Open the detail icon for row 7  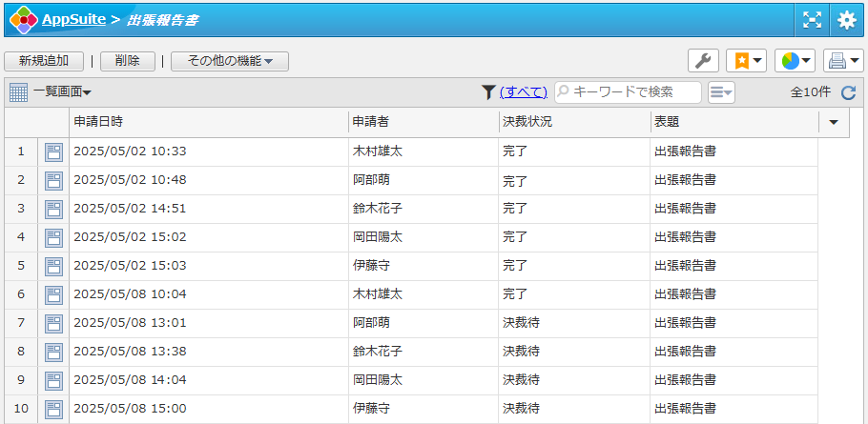(53, 323)
